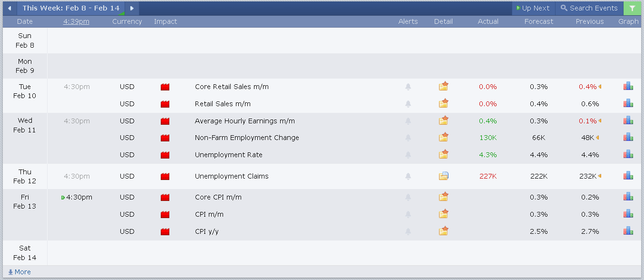Show graph for CPI y/y

[628, 231]
